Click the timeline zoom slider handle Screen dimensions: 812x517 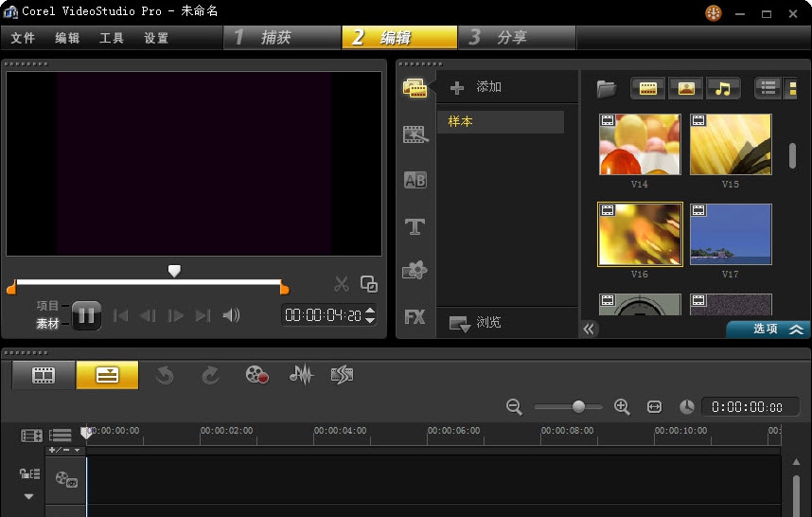[578, 406]
